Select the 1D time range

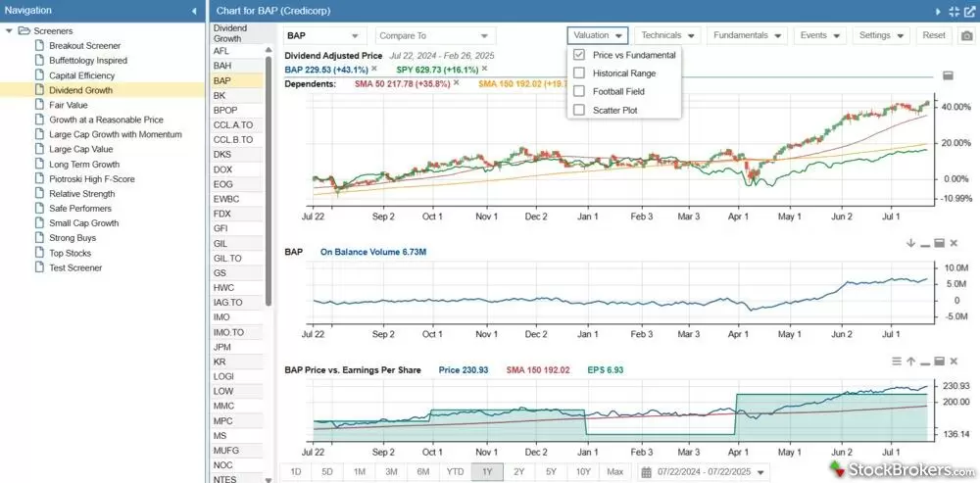[x=296, y=472]
